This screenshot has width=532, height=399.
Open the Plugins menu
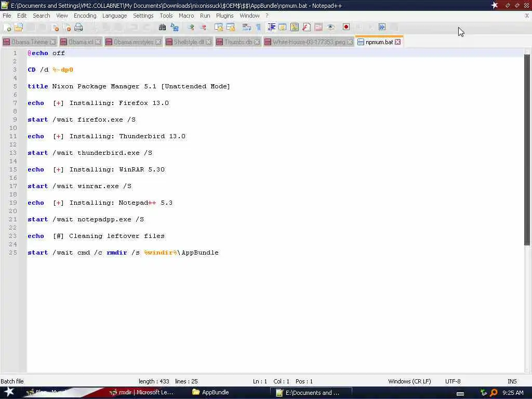(x=224, y=16)
